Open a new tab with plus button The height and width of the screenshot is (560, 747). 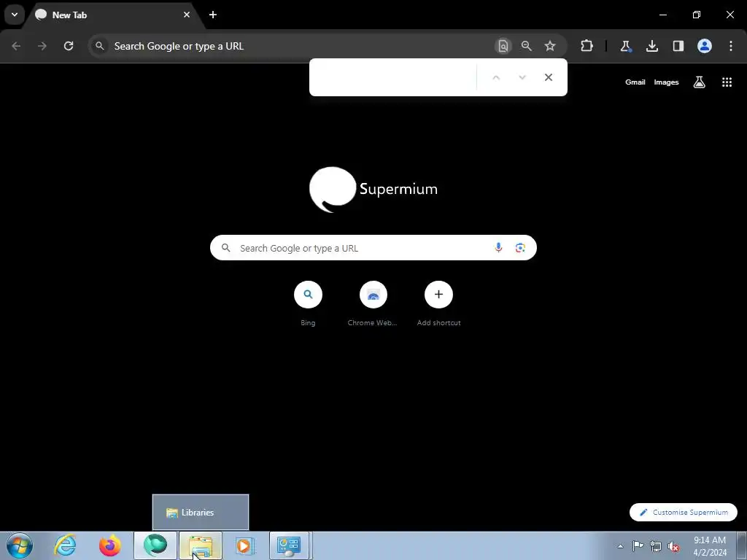[213, 15]
